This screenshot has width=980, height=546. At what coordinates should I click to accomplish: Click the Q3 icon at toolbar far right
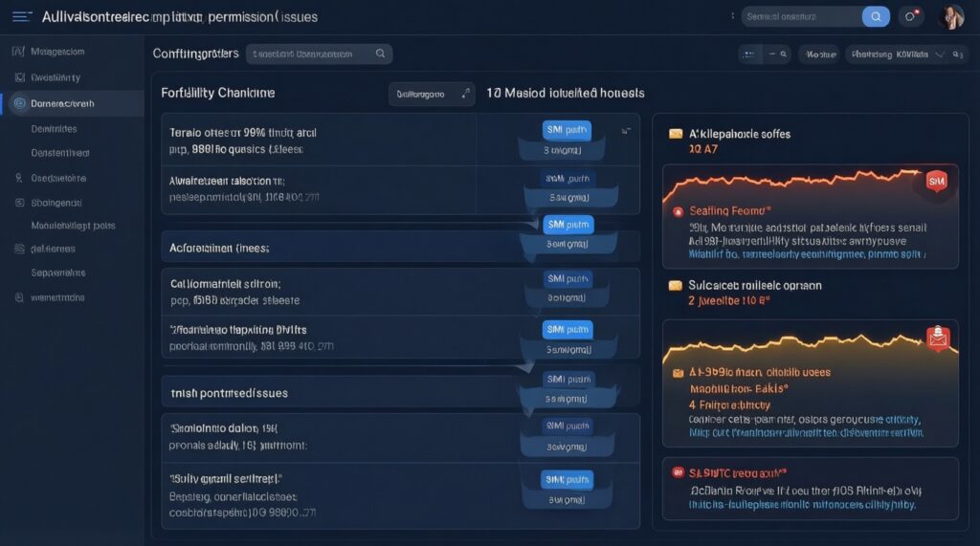tap(957, 55)
